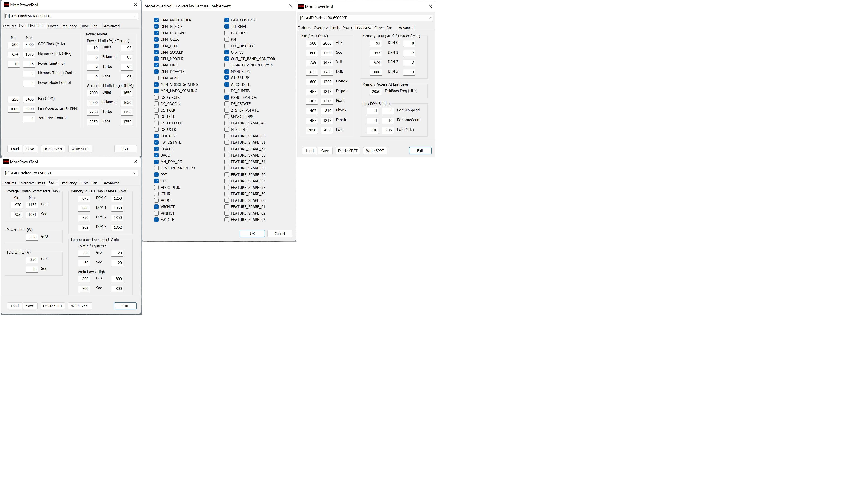Image resolution: width=868 pixels, height=488 pixels.
Task: Click Delete SPPT in Power window
Action: click(53, 306)
